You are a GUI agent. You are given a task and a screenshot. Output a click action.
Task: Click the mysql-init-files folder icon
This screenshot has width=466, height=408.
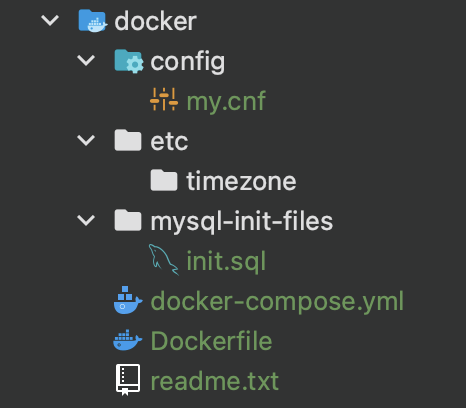point(128,220)
